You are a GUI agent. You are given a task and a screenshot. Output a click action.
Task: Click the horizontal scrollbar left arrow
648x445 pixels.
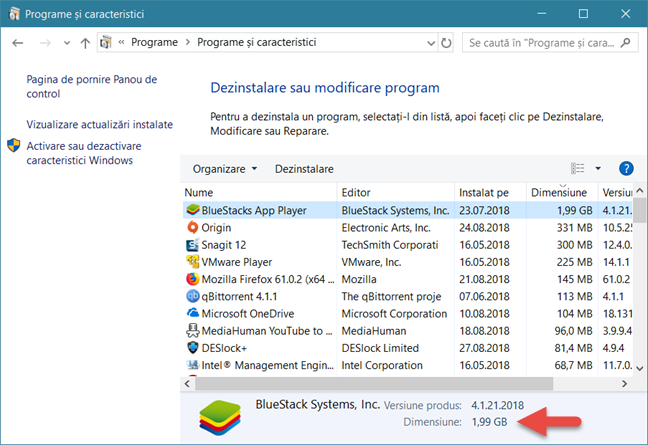click(x=188, y=384)
